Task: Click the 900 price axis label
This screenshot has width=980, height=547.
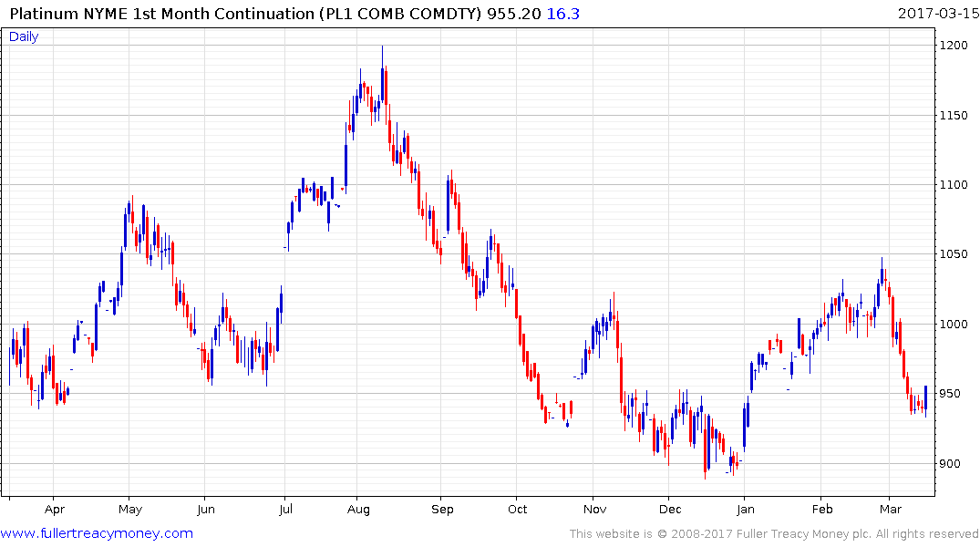Action: click(950, 463)
